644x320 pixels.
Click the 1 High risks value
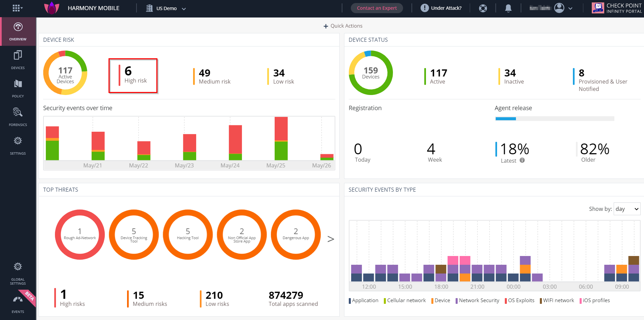[x=70, y=298]
